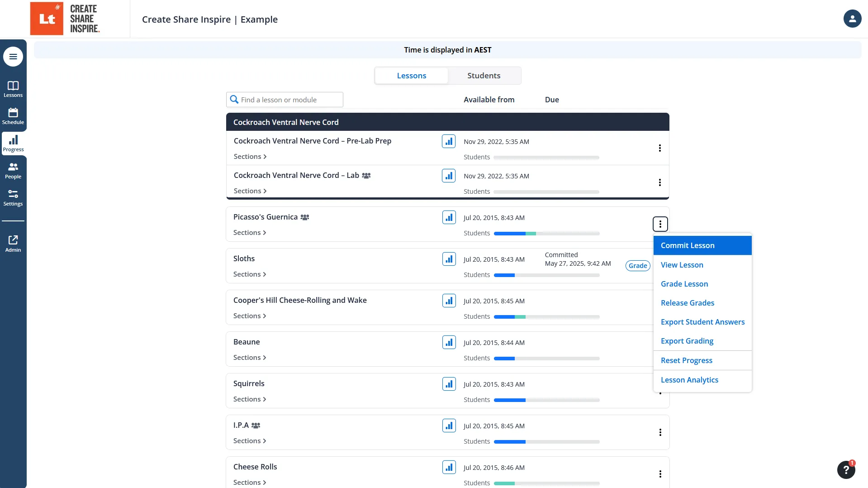
Task: Open Cockroach Ventral Nerve Cord – Pre-Lab Prep title
Action: click(313, 141)
